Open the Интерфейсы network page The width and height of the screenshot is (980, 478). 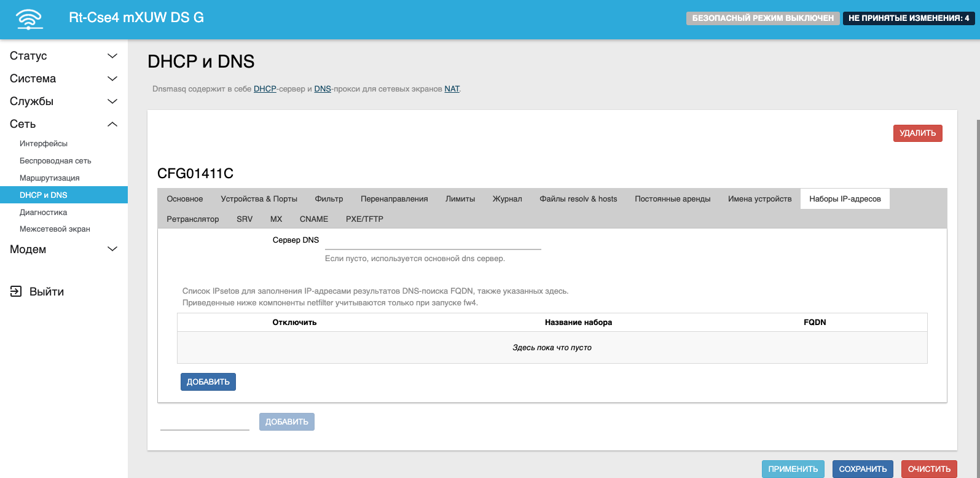click(44, 144)
